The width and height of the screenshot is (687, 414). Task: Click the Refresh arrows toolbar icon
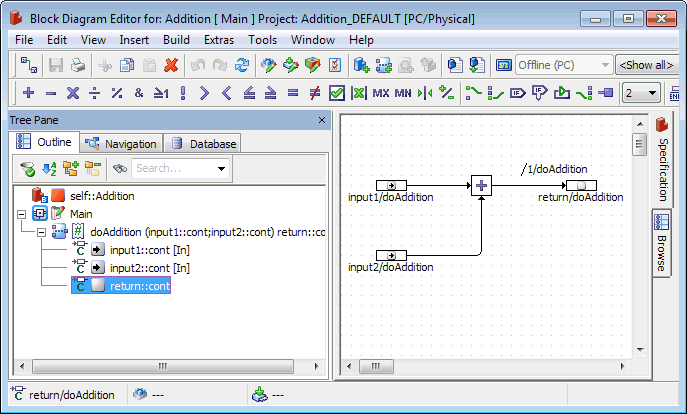coord(242,66)
